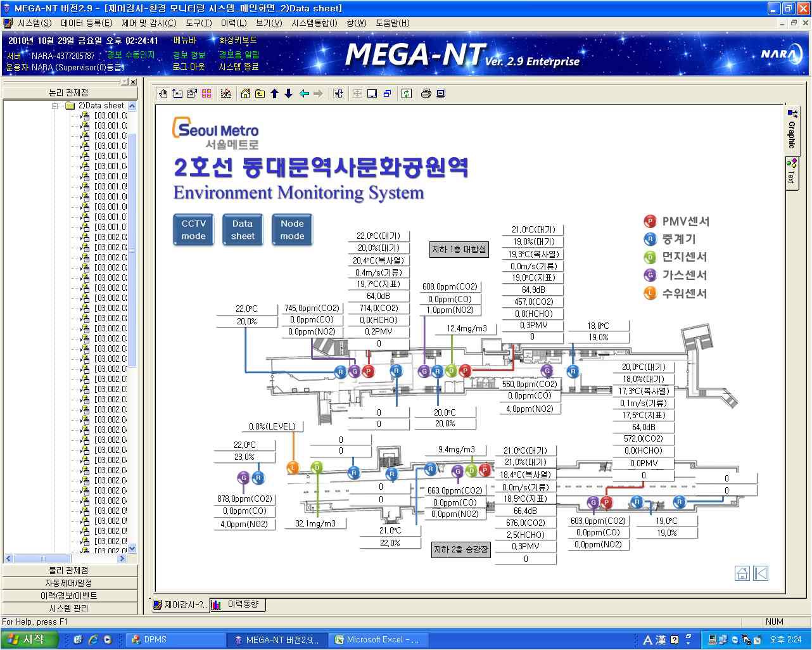Click tree scrollbar up arrow

[132, 106]
